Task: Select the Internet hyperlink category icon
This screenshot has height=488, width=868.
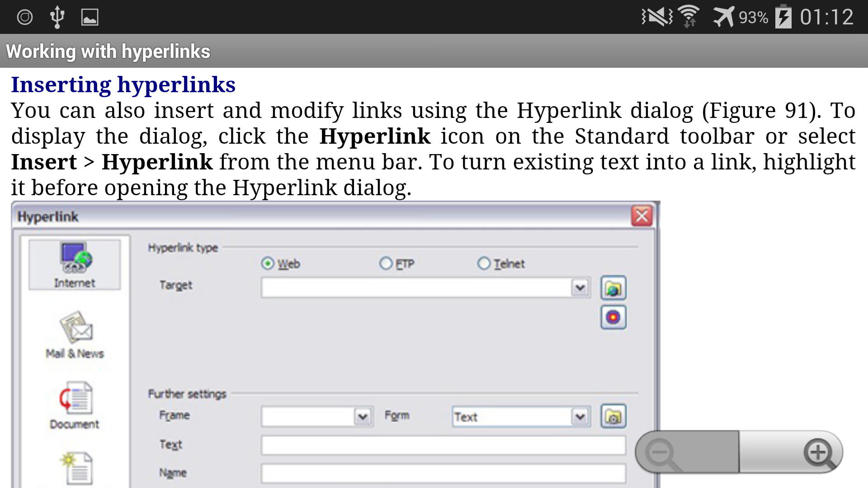Action: coord(75,264)
